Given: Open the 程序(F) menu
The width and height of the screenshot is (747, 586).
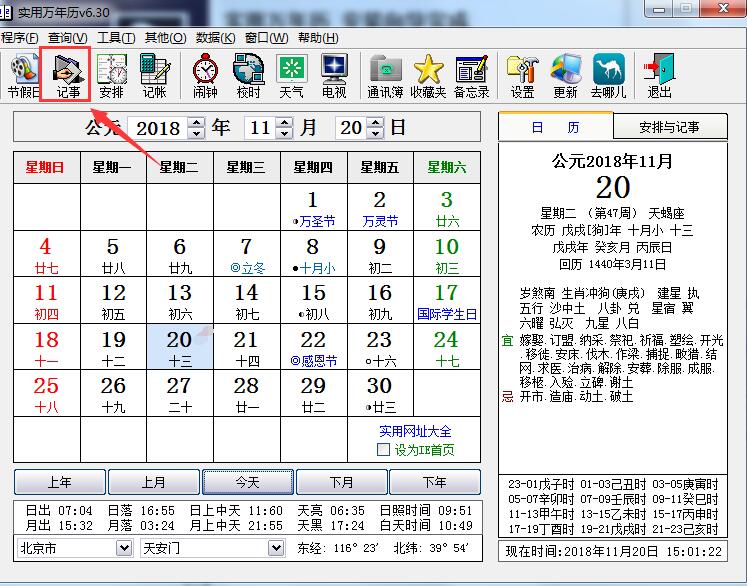Looking at the screenshot, I should point(19,38).
